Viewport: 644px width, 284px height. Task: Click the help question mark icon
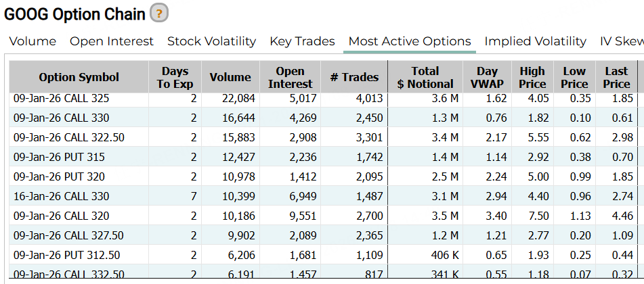(159, 13)
